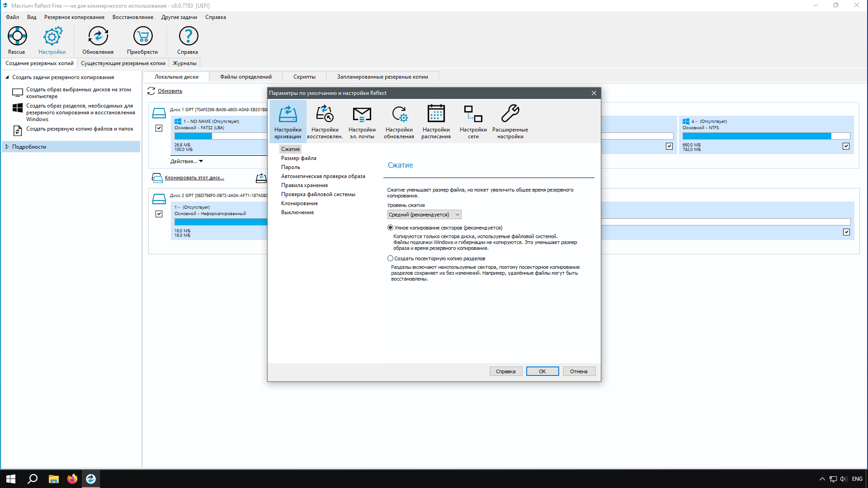Close the Reflect settings dialog
Screen dimensions: 868x488
(594, 93)
